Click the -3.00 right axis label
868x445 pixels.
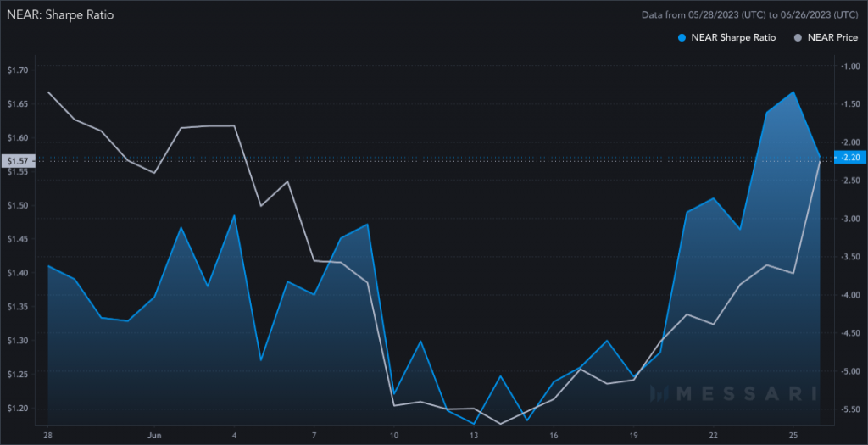click(849, 219)
